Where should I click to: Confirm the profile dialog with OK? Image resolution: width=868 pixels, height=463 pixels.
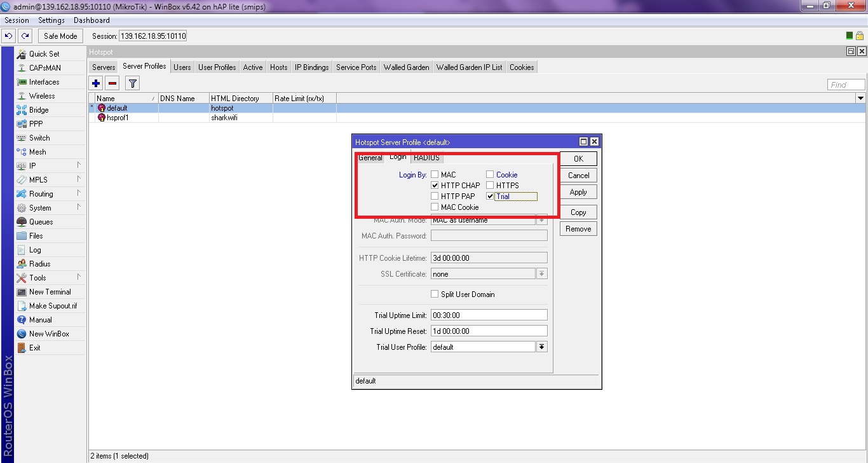coord(578,159)
